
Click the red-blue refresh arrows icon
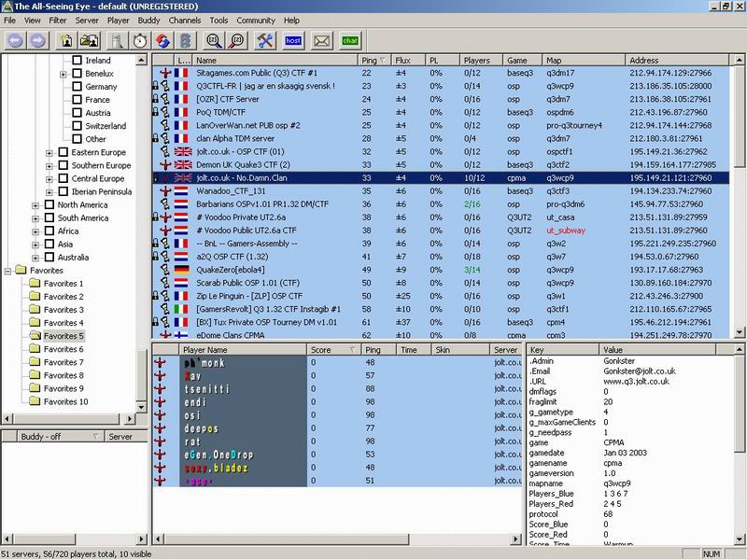pos(162,40)
